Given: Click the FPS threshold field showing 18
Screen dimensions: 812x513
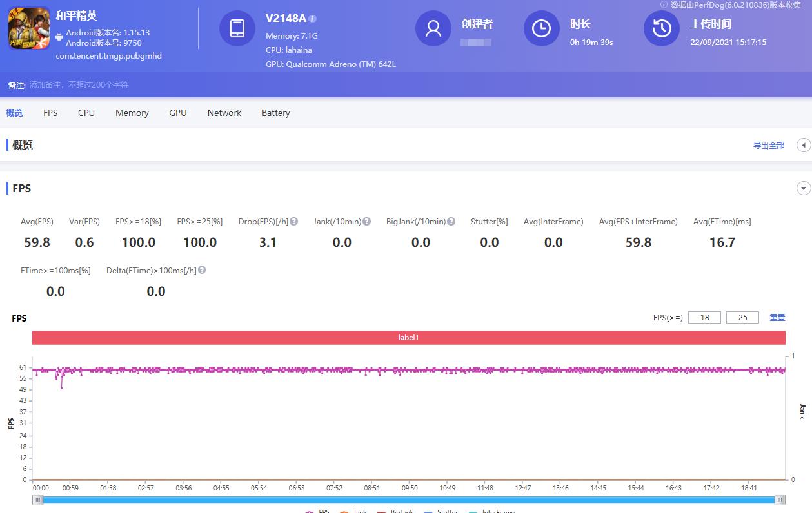Looking at the screenshot, I should [704, 318].
